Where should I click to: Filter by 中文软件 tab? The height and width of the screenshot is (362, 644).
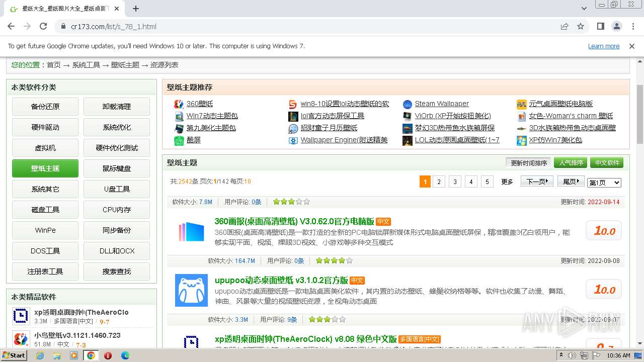tap(607, 163)
